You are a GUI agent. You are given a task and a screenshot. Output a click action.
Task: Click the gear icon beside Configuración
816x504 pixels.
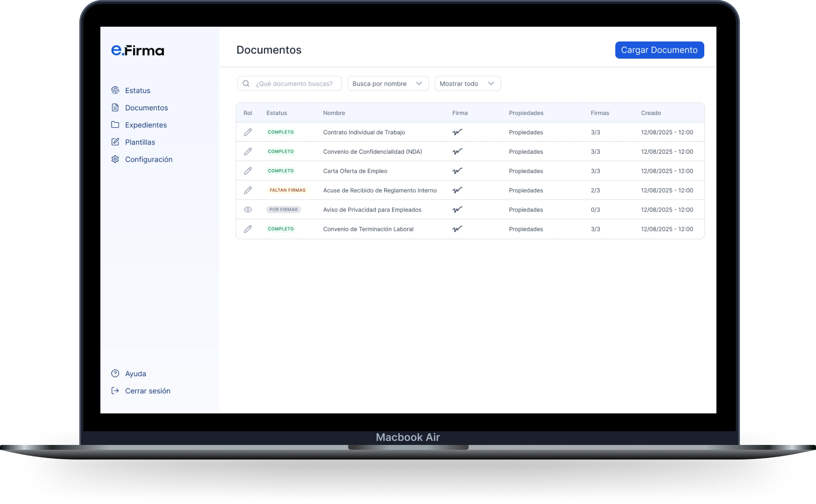[x=115, y=159]
